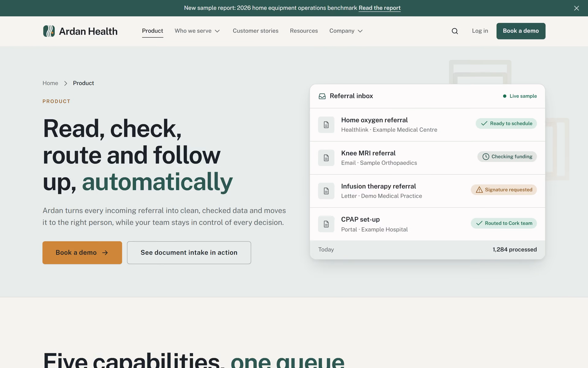This screenshot has width=588, height=368.
Task: Select the Home oxygen referral title
Action: 374,120
